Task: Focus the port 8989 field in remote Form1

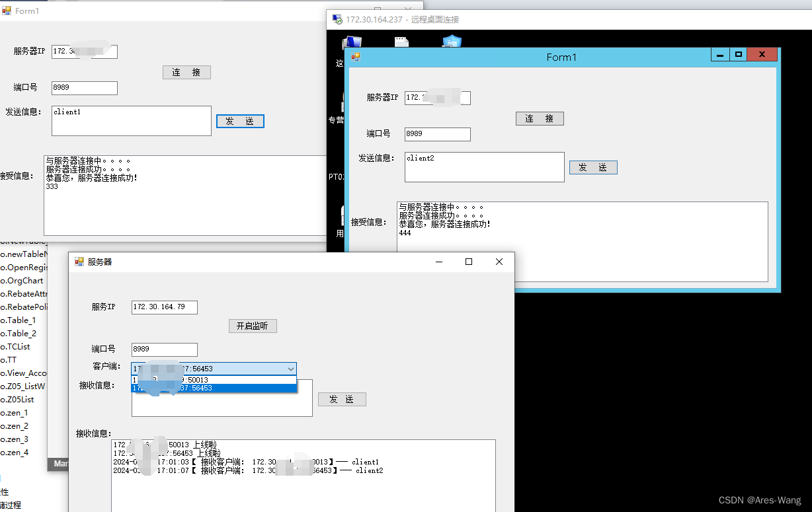Action: click(438, 134)
